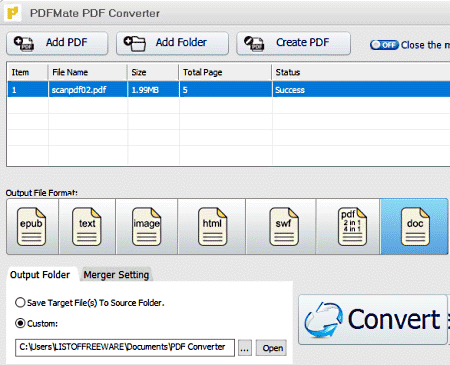Sort by the Item column header
The width and height of the screenshot is (450, 365).
27,72
